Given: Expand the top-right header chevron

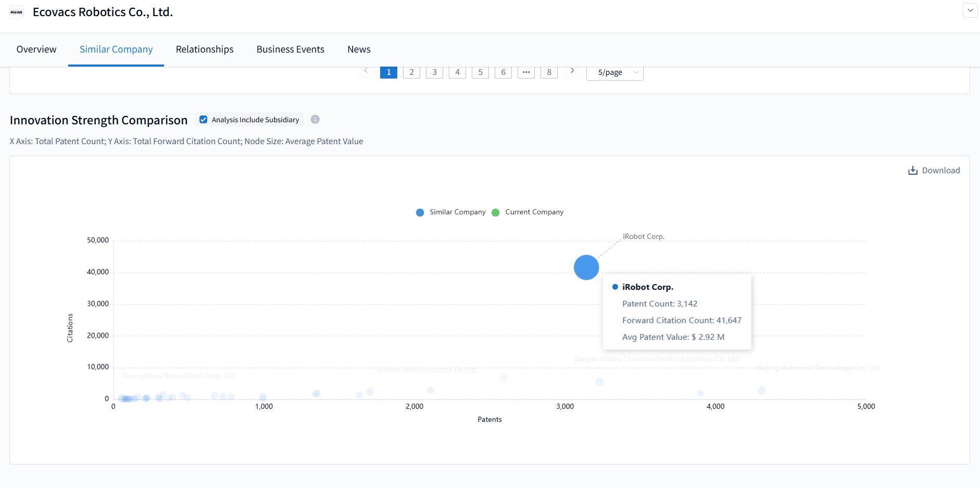Looking at the screenshot, I should pos(970,10).
